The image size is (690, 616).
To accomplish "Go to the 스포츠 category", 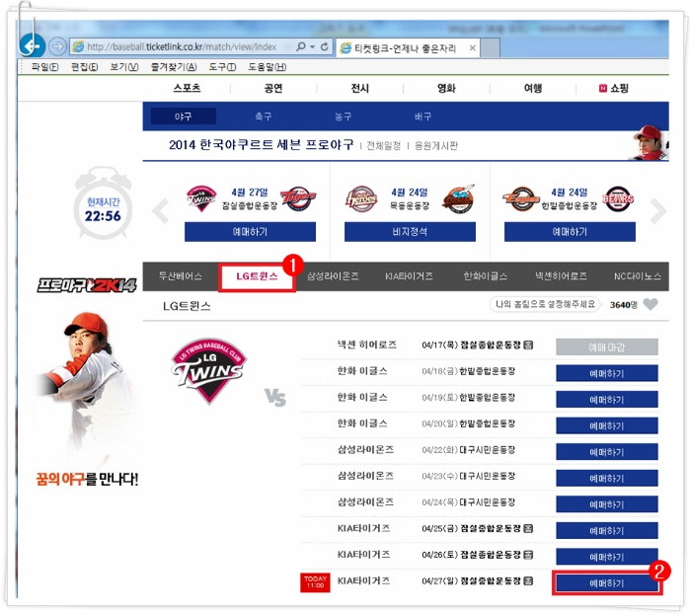I will pos(187,88).
